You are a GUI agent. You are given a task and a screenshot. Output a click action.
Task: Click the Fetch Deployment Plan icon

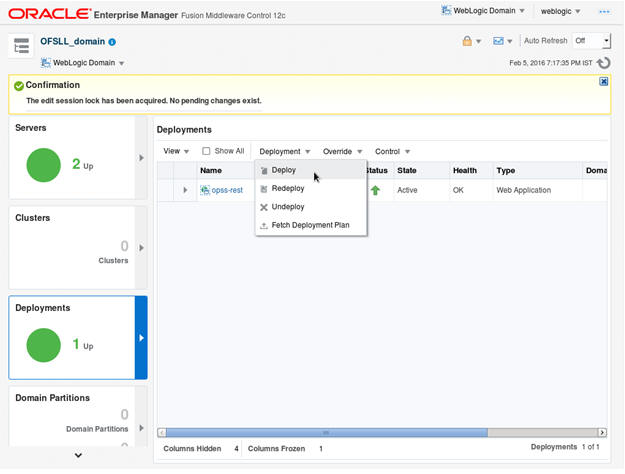(x=264, y=226)
